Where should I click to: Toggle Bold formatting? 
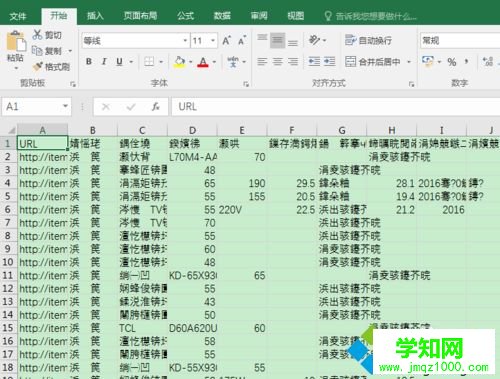coord(89,61)
